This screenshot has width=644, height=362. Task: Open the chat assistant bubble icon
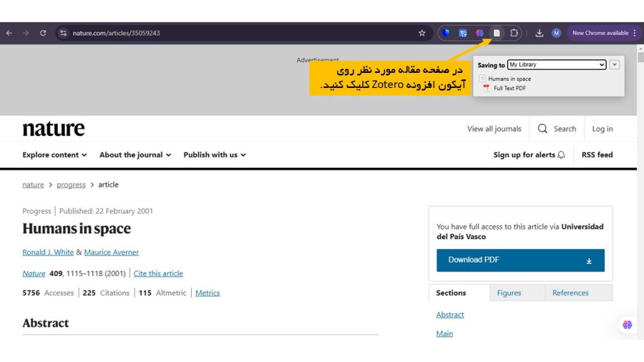[x=626, y=325]
